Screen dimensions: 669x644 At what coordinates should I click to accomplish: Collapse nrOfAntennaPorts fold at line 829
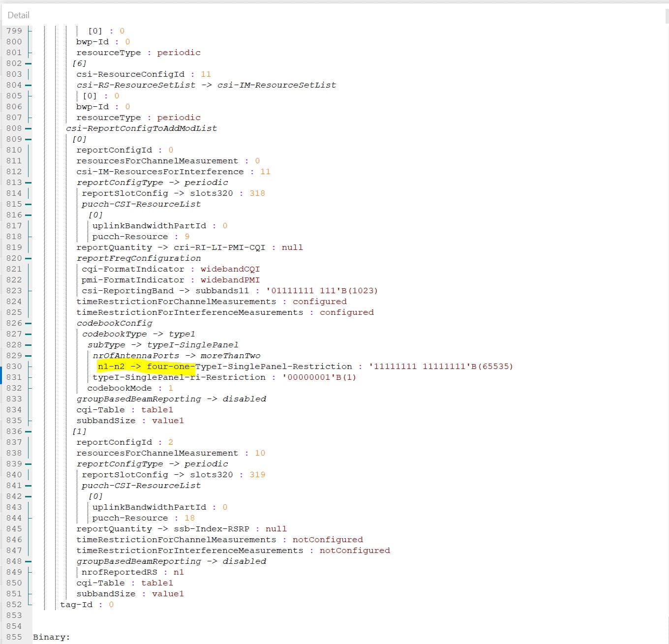29,356
